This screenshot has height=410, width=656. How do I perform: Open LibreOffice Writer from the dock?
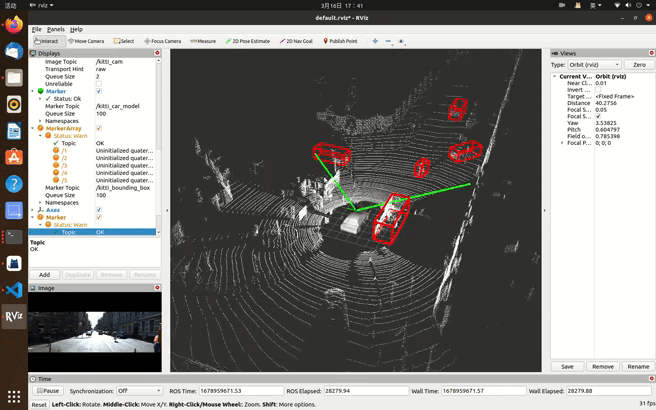(x=14, y=131)
